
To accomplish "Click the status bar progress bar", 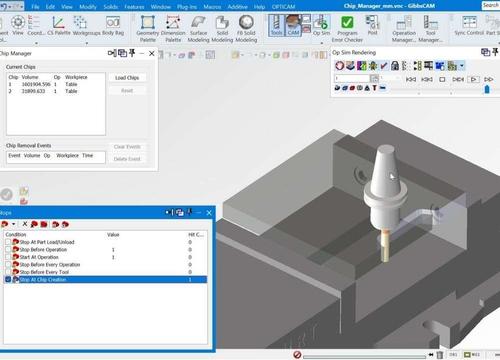I will pos(364,356).
